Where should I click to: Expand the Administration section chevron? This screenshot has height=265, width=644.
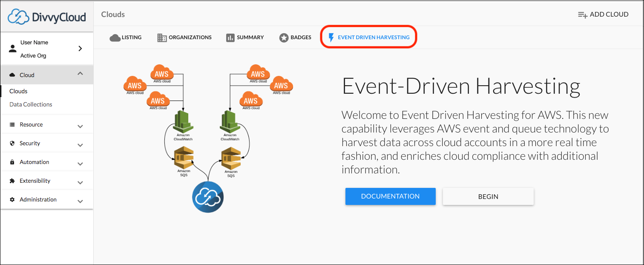[x=80, y=202]
